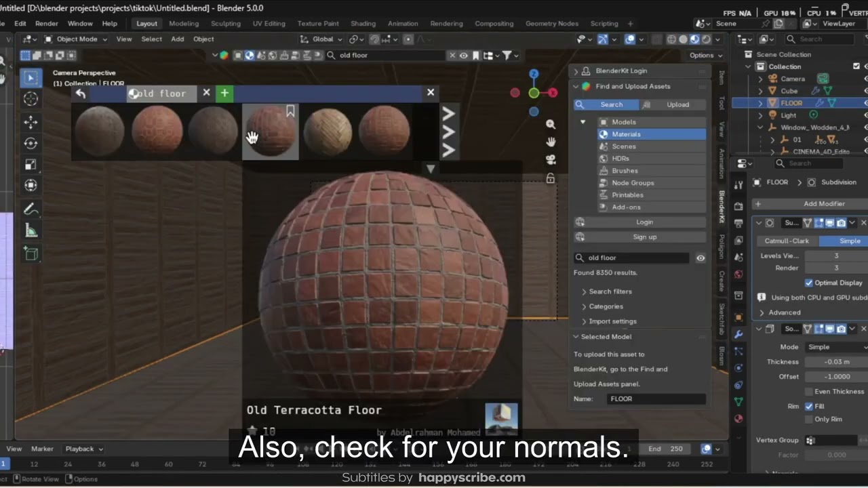Select the Select Box tool
The height and width of the screenshot is (488, 868).
(31, 78)
